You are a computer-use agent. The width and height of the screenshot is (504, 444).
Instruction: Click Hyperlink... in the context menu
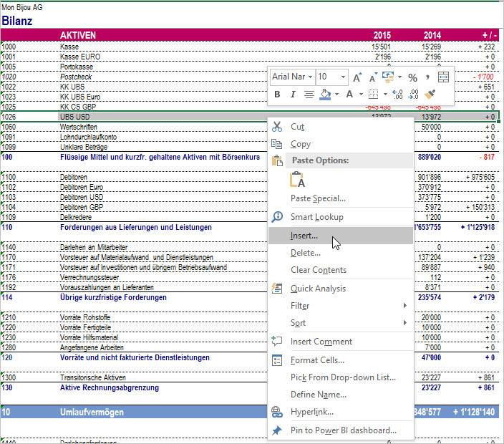(311, 412)
